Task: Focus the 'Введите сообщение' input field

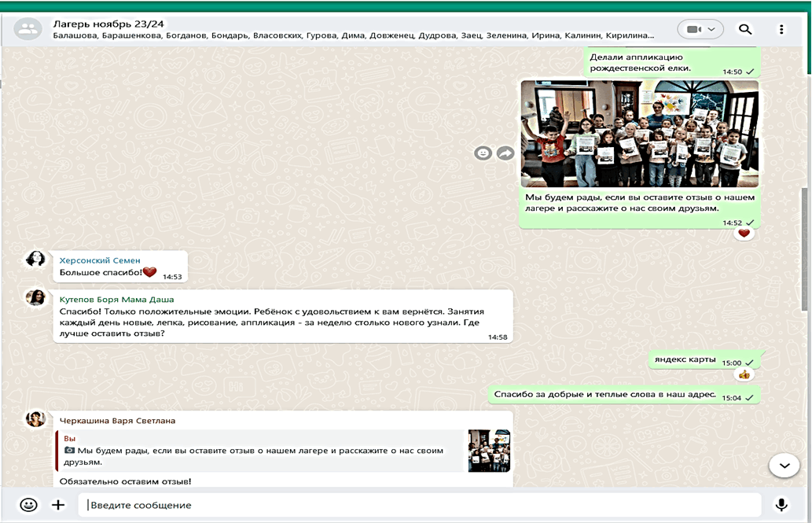Action: click(x=420, y=506)
